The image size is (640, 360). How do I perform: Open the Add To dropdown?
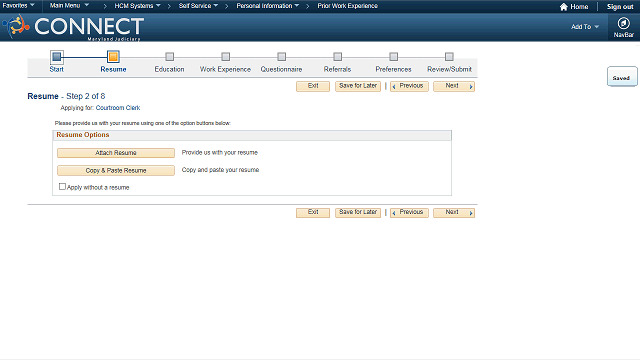(585, 27)
